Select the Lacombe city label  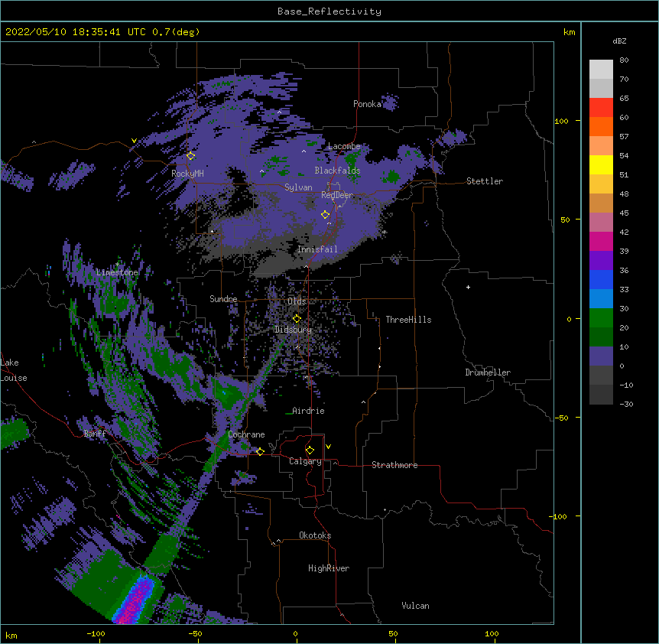click(344, 146)
